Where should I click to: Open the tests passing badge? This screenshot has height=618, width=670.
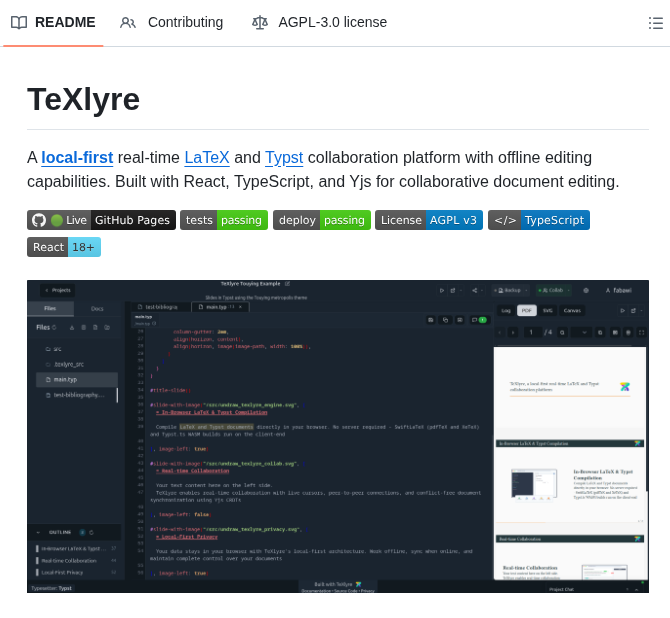coord(224,220)
